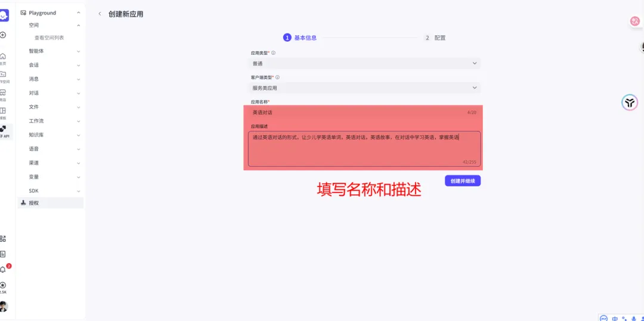The image size is (644, 321).
Task: Open the workspace icon in sidebar
Action: click(x=3, y=74)
